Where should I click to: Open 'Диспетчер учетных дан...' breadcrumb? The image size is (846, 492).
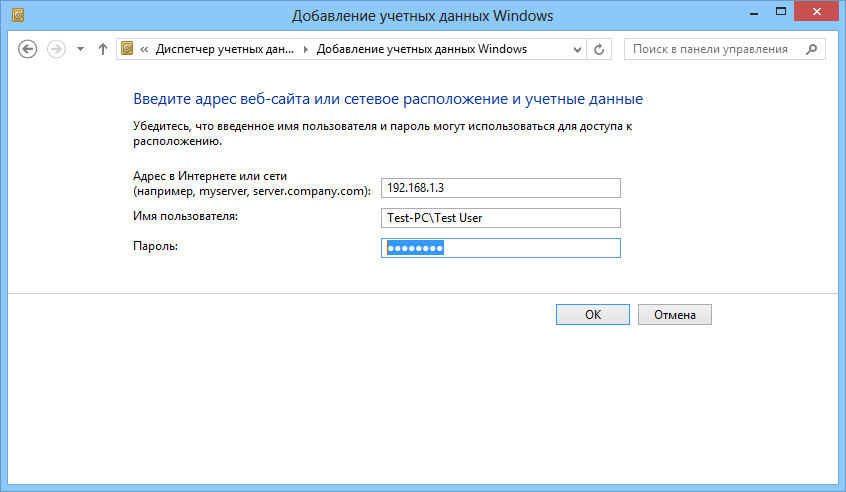[227, 49]
